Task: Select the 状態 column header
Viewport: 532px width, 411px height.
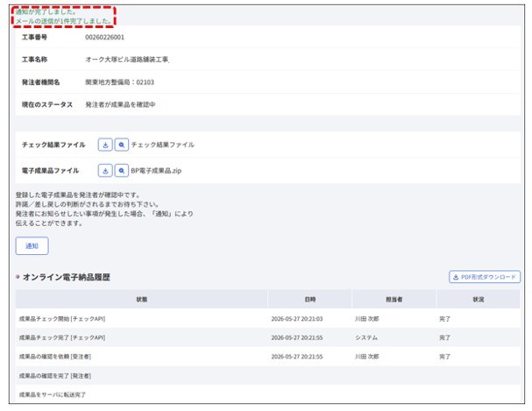Action: [x=141, y=299]
